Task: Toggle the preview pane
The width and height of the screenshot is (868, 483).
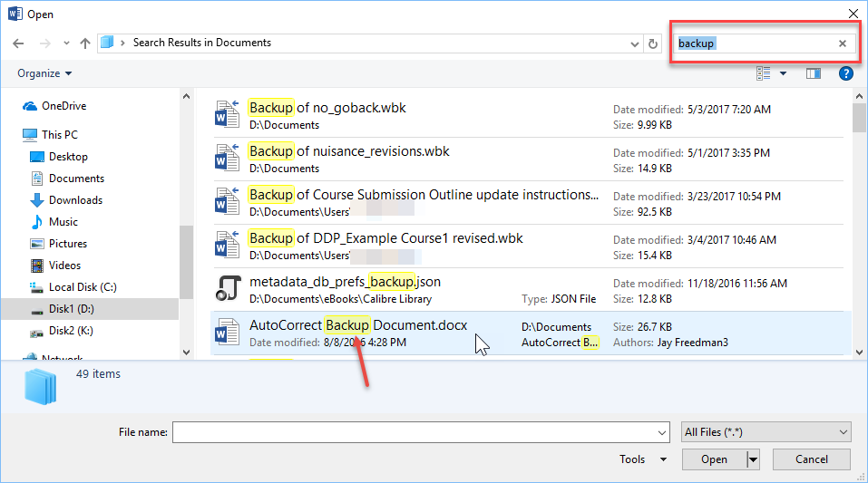Action: click(x=814, y=73)
